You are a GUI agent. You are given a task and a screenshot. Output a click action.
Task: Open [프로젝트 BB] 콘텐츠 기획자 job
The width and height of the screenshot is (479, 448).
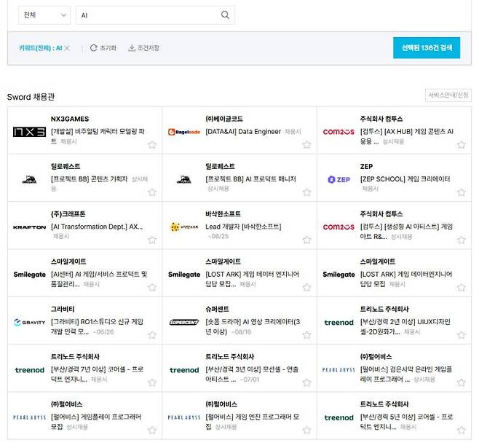[x=89, y=179]
